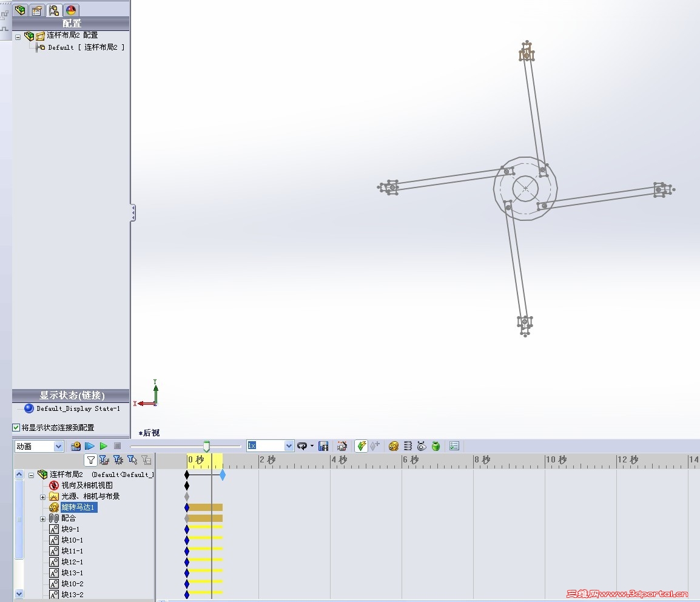700x602 pixels.
Task: Click the Calculate motion study icon
Action: pyautogui.click(x=75, y=446)
